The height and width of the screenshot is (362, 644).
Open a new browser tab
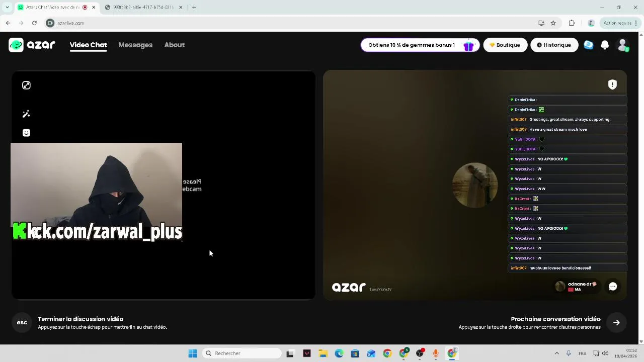point(194,7)
